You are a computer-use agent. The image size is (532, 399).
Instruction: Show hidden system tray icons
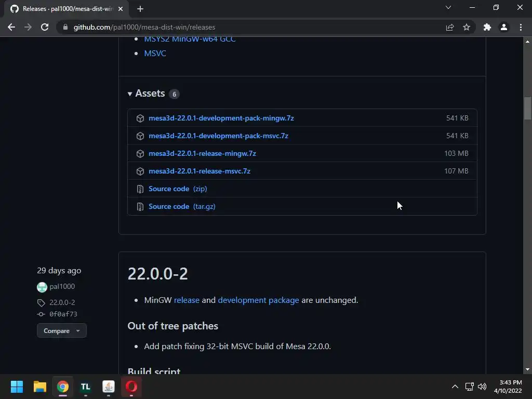(455, 387)
